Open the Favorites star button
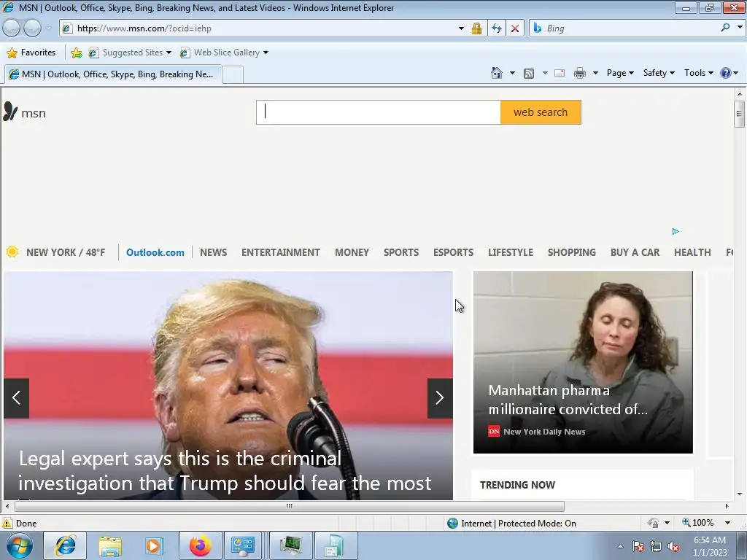 (31, 52)
